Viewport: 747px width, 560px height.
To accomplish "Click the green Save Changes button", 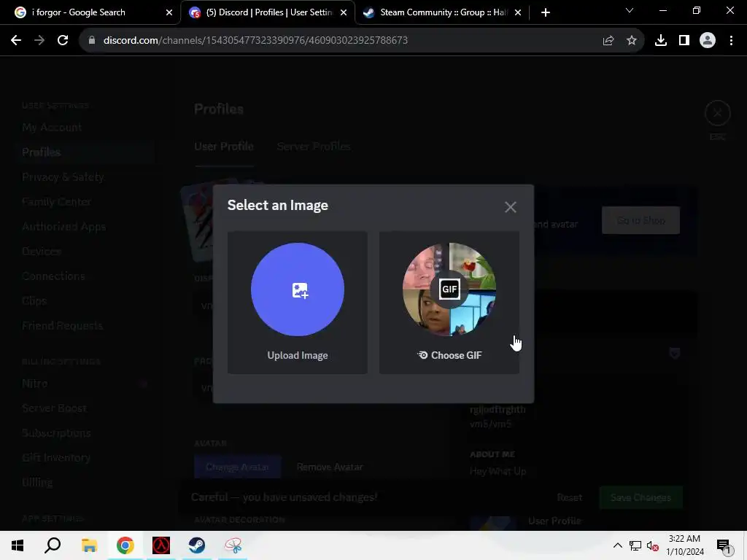I will coord(640,497).
